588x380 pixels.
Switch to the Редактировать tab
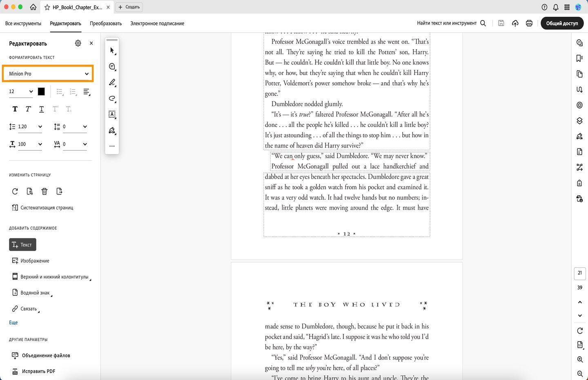point(65,23)
